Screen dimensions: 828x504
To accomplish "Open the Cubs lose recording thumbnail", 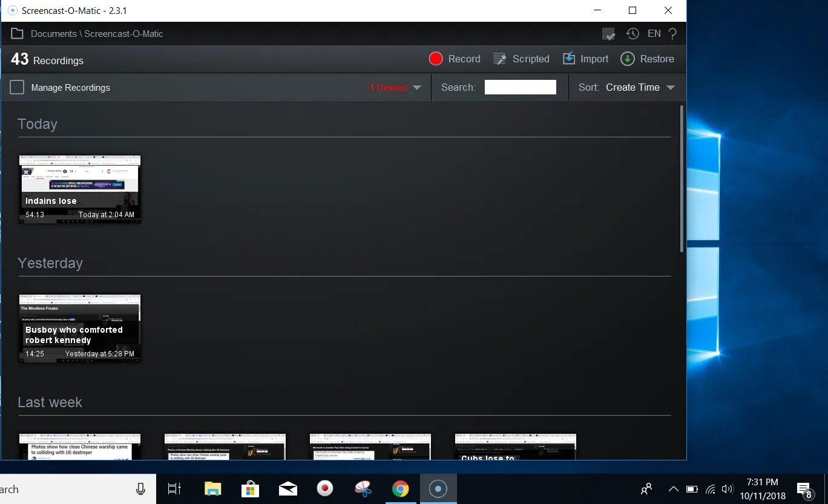I will coord(516,447).
